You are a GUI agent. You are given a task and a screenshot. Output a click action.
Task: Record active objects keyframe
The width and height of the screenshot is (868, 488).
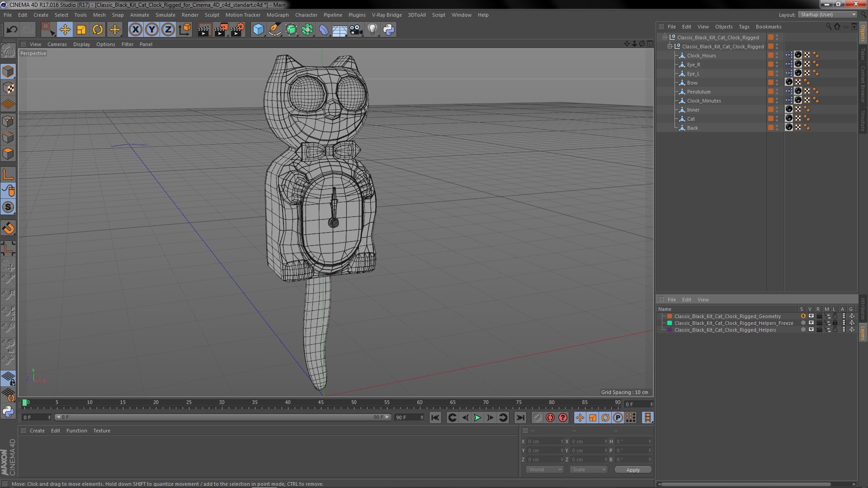click(537, 418)
